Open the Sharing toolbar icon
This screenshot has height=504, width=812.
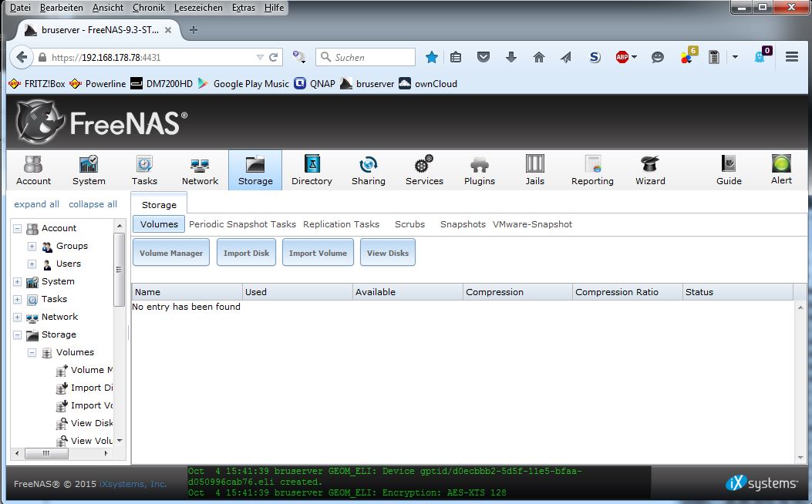pyautogui.click(x=368, y=170)
